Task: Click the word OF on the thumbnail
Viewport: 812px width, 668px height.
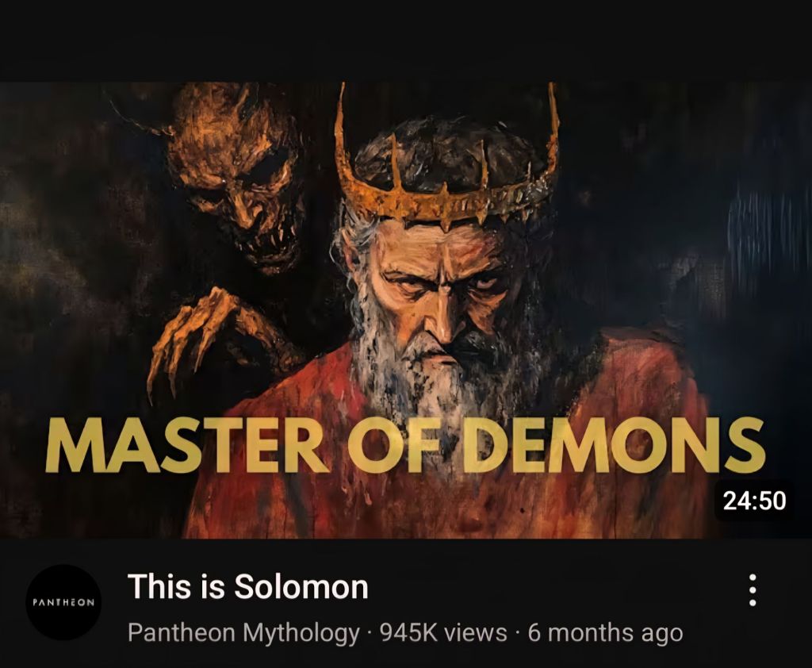Action: coord(396,446)
